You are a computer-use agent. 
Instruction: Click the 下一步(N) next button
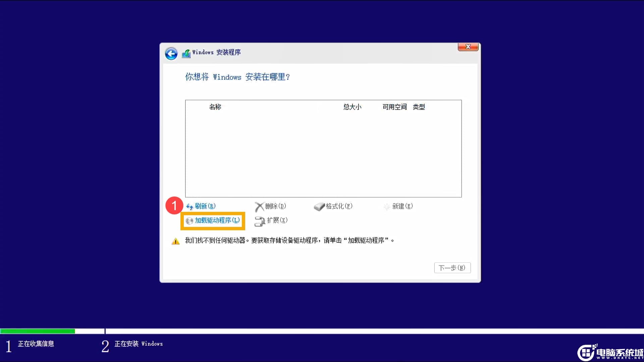click(x=452, y=268)
